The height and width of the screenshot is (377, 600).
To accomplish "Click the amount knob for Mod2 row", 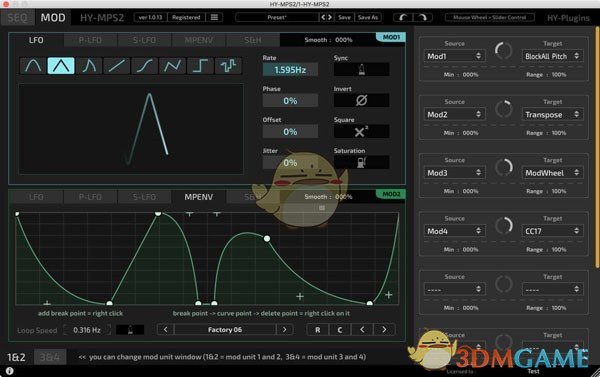I will coord(504,109).
